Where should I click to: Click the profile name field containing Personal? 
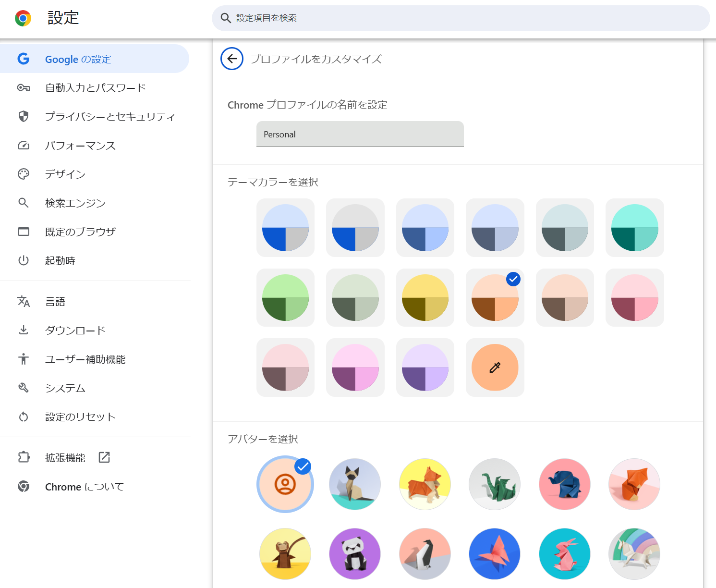coord(360,135)
